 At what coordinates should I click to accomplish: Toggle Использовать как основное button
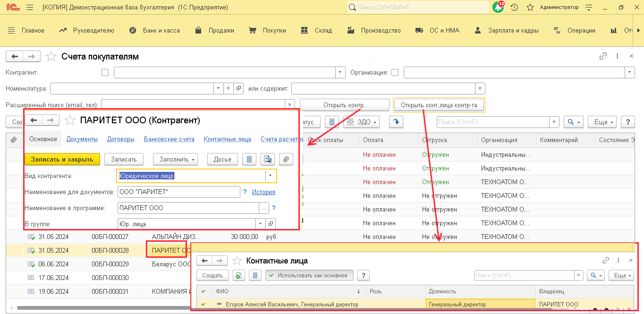tap(309, 275)
